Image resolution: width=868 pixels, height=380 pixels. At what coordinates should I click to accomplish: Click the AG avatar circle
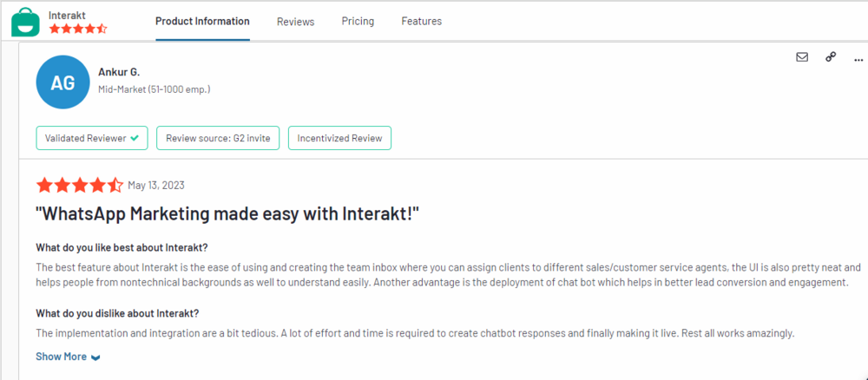coord(62,82)
